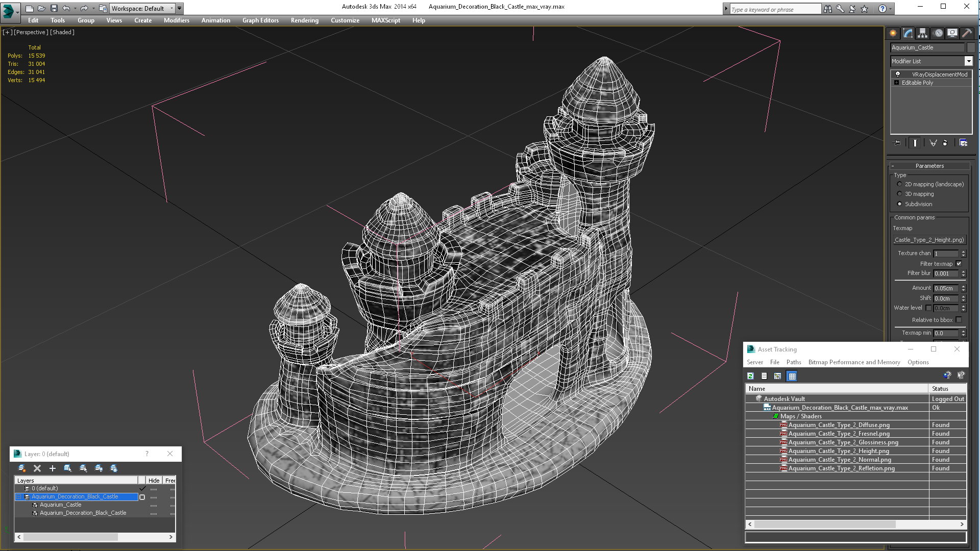Toggle the Filter texmap checkbox
The width and height of the screenshot is (980, 551).
click(959, 264)
